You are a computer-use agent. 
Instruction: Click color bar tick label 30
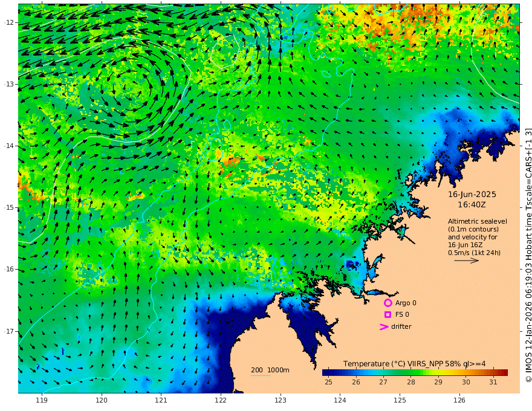pos(466,382)
